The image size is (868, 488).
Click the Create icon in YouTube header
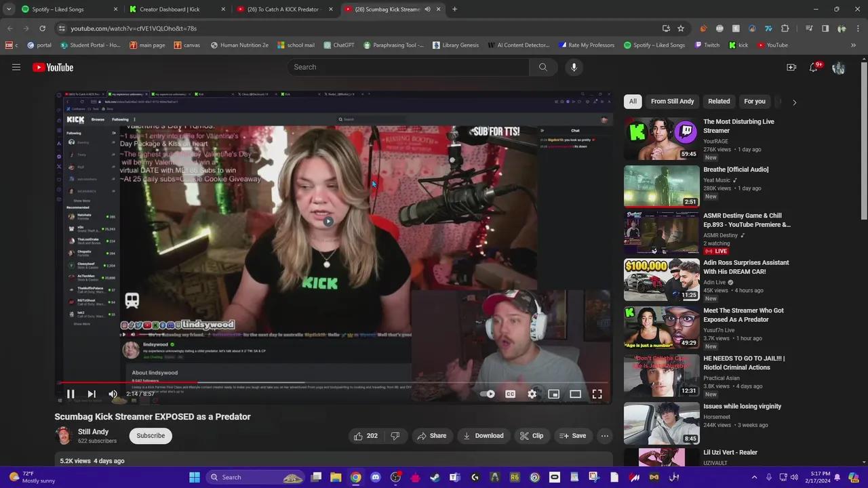791,67
